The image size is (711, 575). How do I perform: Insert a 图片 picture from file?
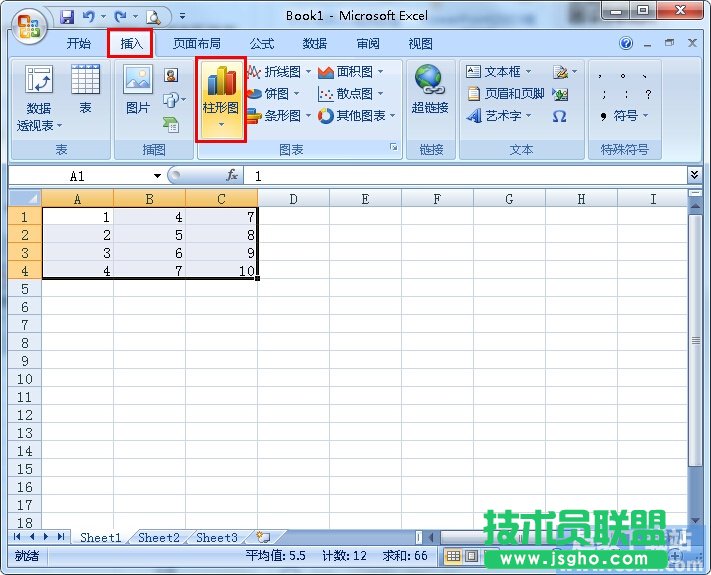137,90
